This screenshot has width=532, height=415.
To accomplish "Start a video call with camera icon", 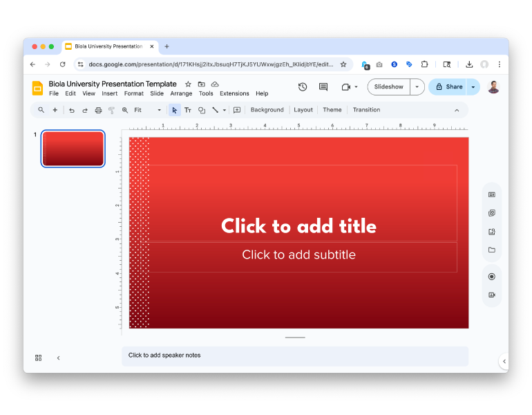I will (345, 87).
